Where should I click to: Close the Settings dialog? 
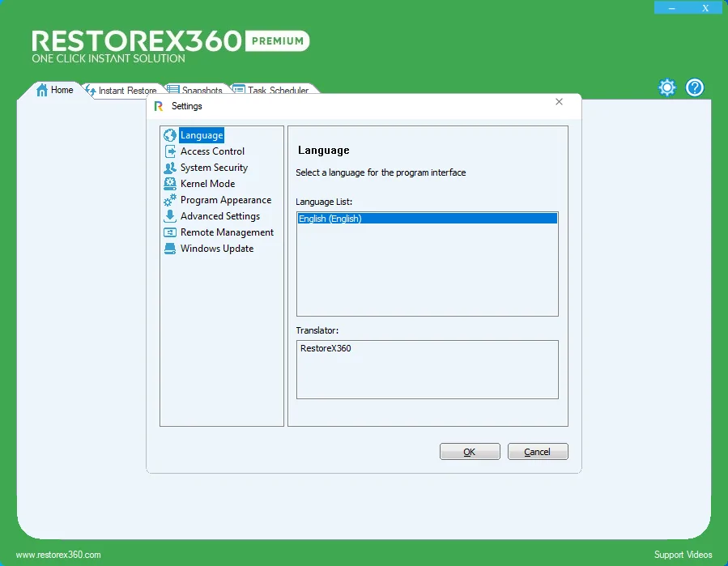tap(559, 102)
